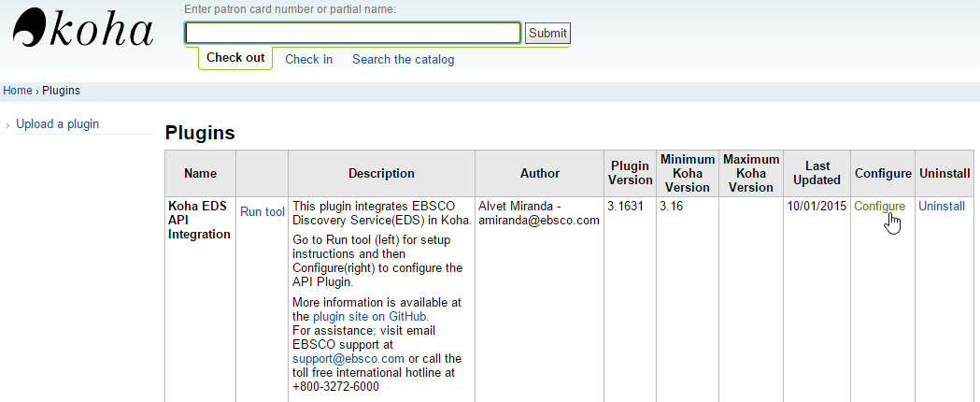Viewport: 980px width, 402px height.
Task: Click the Plugin Version column header
Action: click(630, 173)
